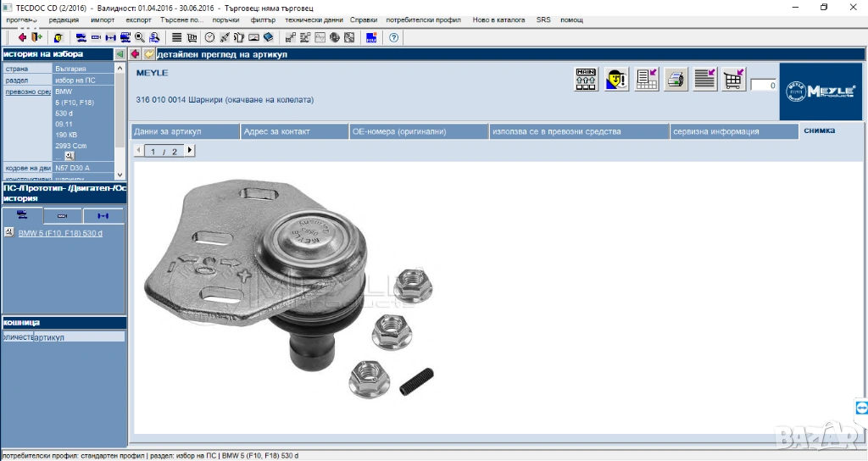Click the basket quantity input field
This screenshot has width=868, height=461.
(763, 86)
